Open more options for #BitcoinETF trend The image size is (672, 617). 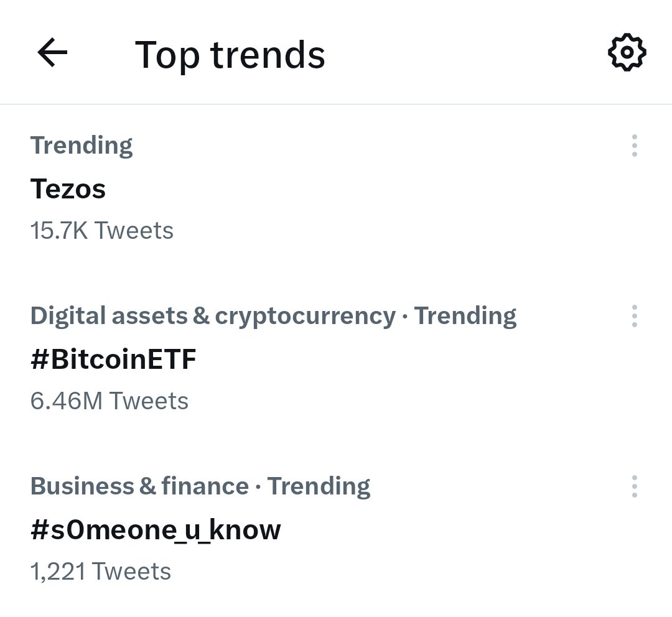pyautogui.click(x=634, y=316)
